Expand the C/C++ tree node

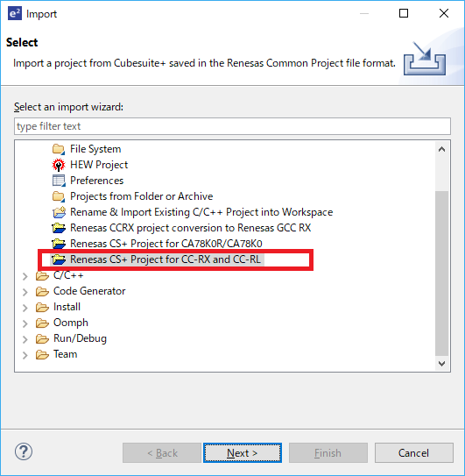[25, 276]
